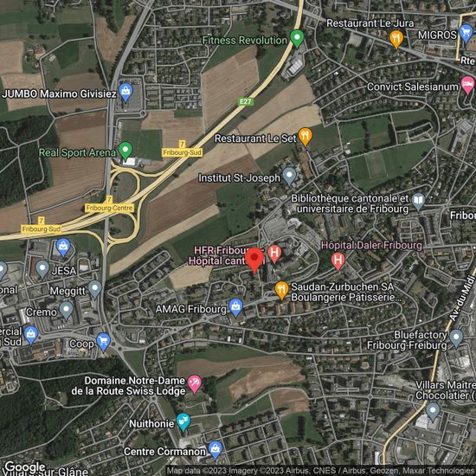Viewport: 476px width, 476px height.
Task: Click the HFR Fribourg hospital H marker
Action: [274, 254]
